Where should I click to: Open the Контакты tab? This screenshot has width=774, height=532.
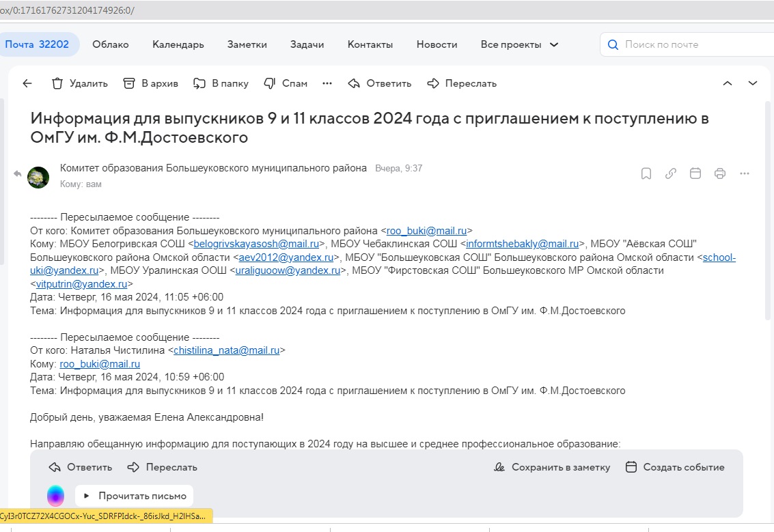tap(370, 44)
